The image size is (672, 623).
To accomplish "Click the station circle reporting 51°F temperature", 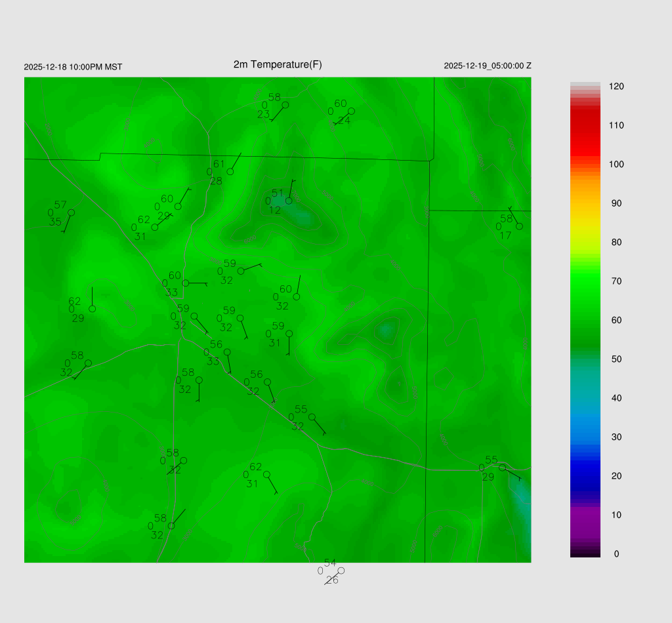I will tap(289, 201).
